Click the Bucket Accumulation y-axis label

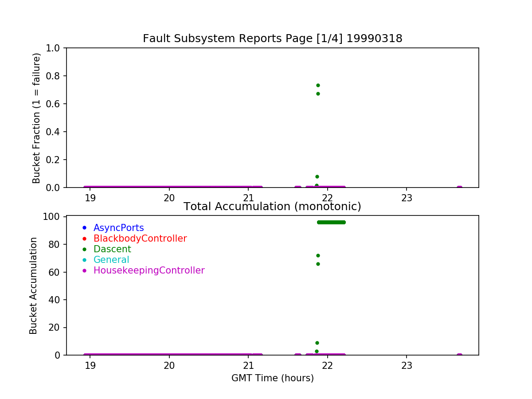[33, 286]
